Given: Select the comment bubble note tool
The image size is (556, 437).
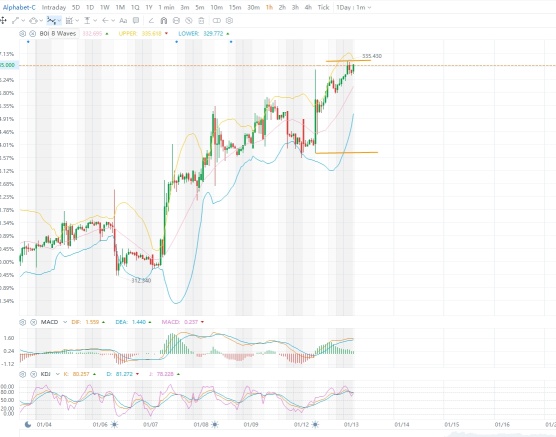Looking at the screenshot, I should 136,21.
